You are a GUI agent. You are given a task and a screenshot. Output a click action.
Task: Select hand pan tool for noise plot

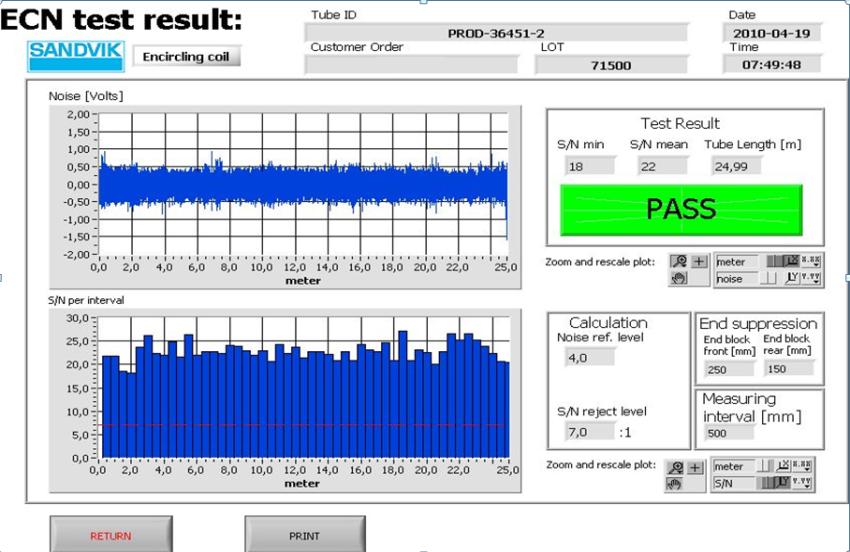(679, 278)
